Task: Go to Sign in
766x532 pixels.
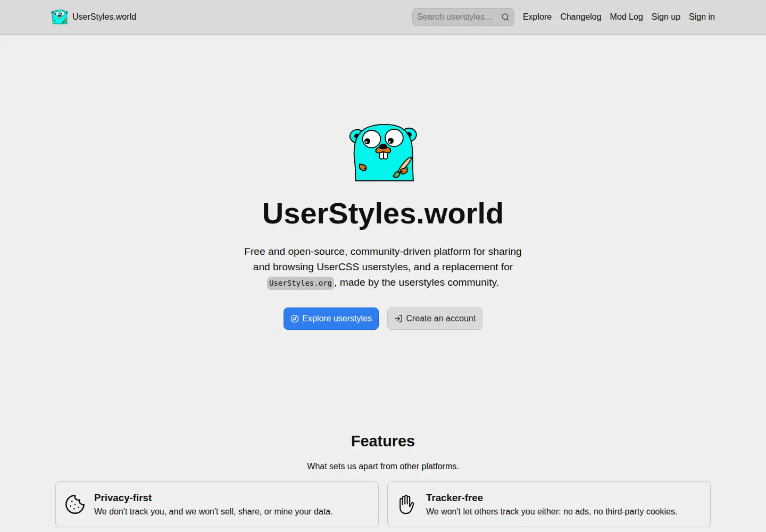Action: pyautogui.click(x=702, y=17)
